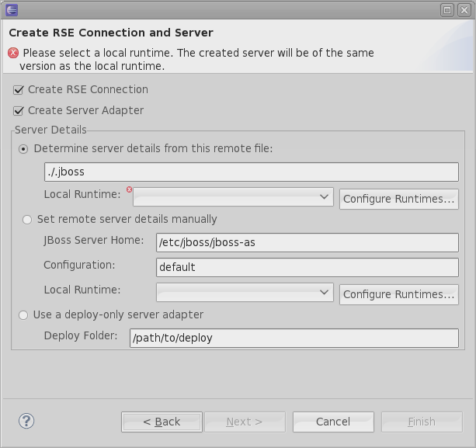The image size is (476, 448).
Task: Close the dialog with title bar X
Action: tap(464, 10)
